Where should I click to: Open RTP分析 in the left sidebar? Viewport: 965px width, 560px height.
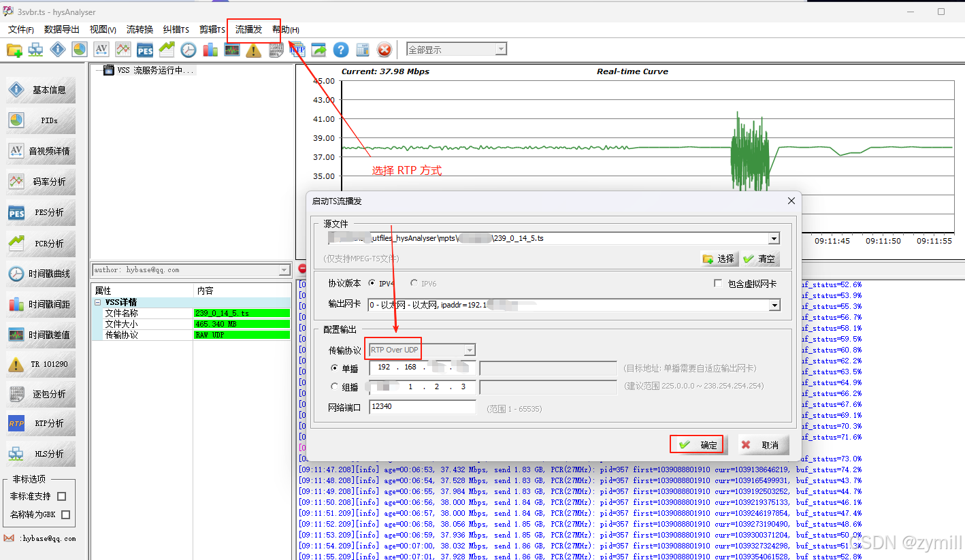pos(41,423)
